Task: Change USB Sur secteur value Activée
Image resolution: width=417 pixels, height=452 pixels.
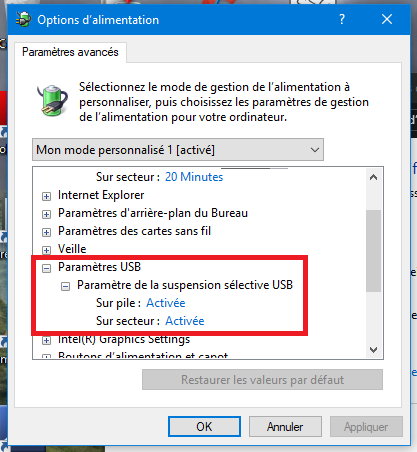Action: (x=185, y=321)
